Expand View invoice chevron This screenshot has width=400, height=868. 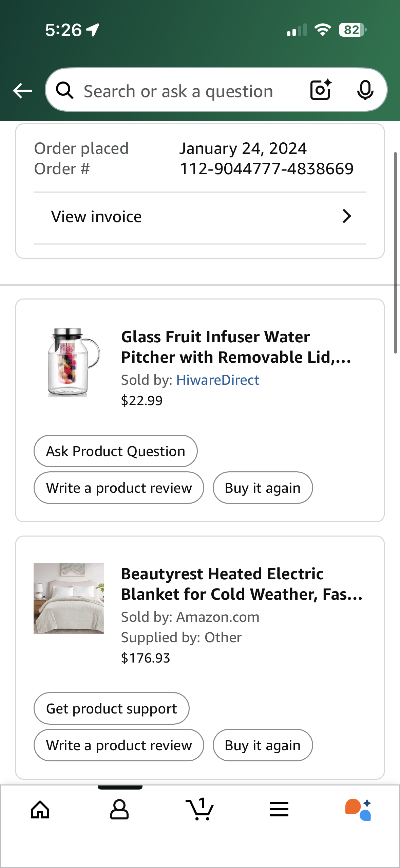click(346, 216)
